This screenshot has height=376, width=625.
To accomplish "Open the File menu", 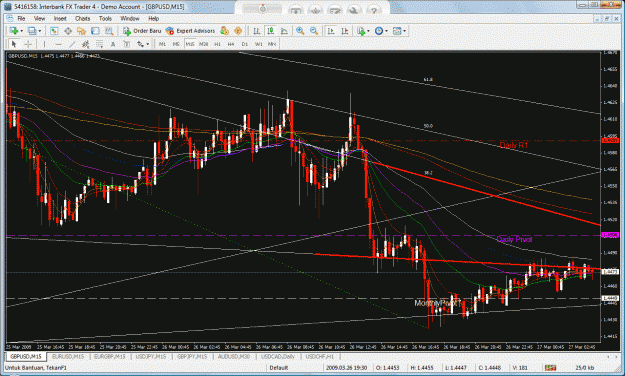I will pyautogui.click(x=21, y=18).
